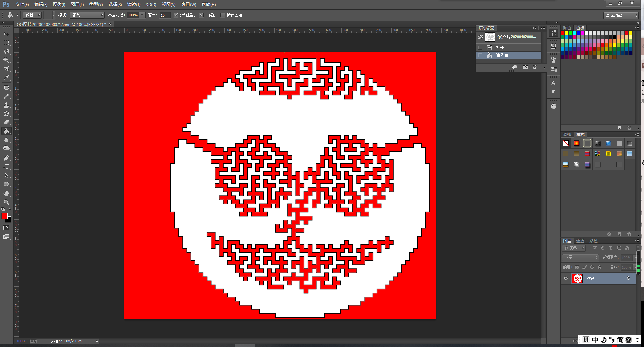Open the 3D panel icon
The width and height of the screenshot is (644, 347).
(554, 106)
